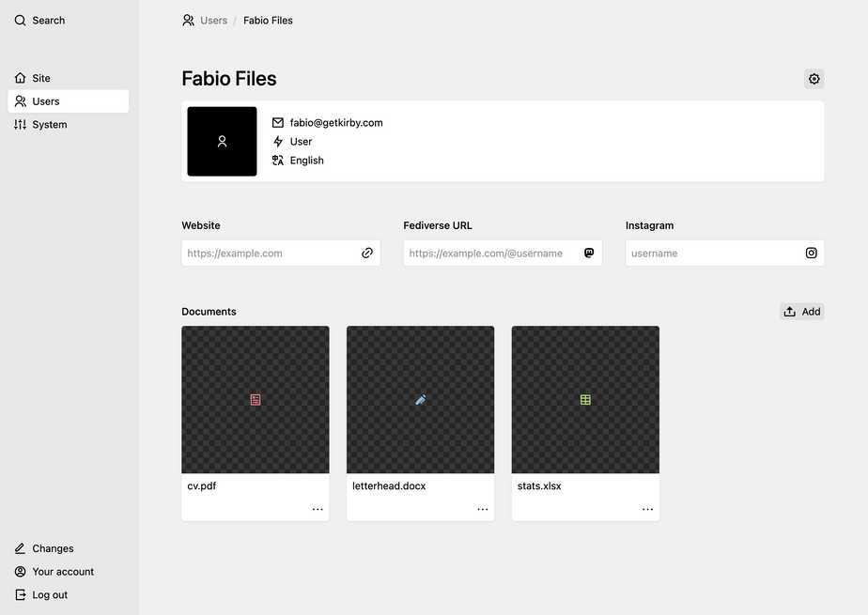Open Search in the sidebar
The height and width of the screenshot is (615, 868).
(x=48, y=21)
